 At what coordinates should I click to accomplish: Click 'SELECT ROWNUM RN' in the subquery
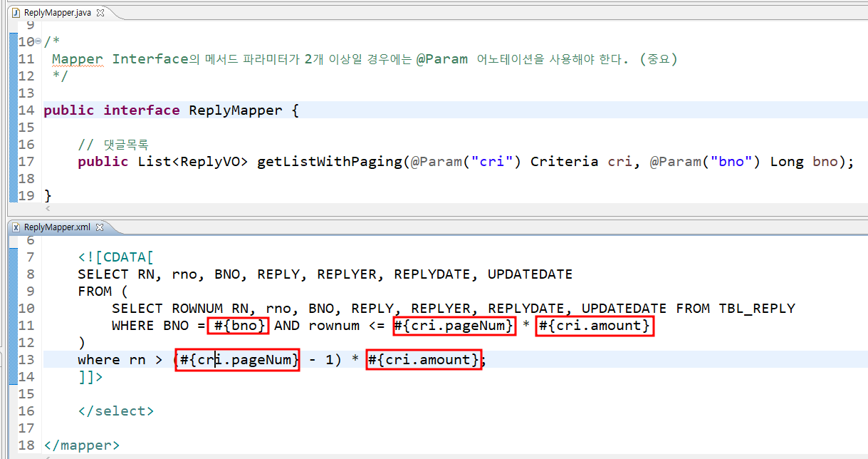184,309
